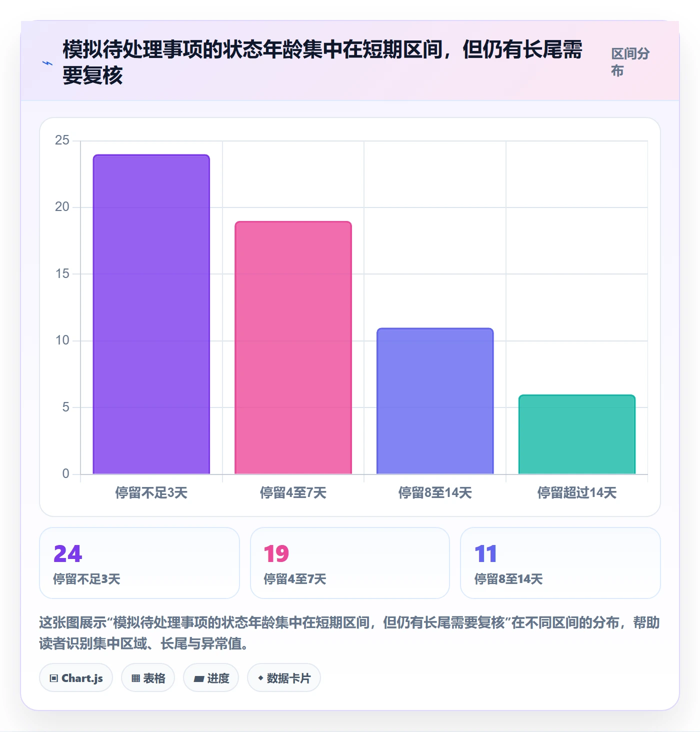Click the 区间分布 label in the header

(x=630, y=62)
